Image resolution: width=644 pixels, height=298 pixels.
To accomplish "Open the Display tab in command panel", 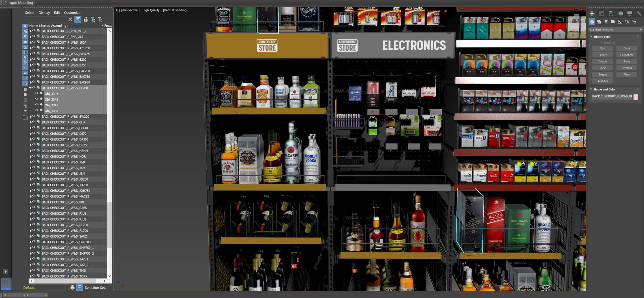I will pyautogui.click(x=630, y=13).
